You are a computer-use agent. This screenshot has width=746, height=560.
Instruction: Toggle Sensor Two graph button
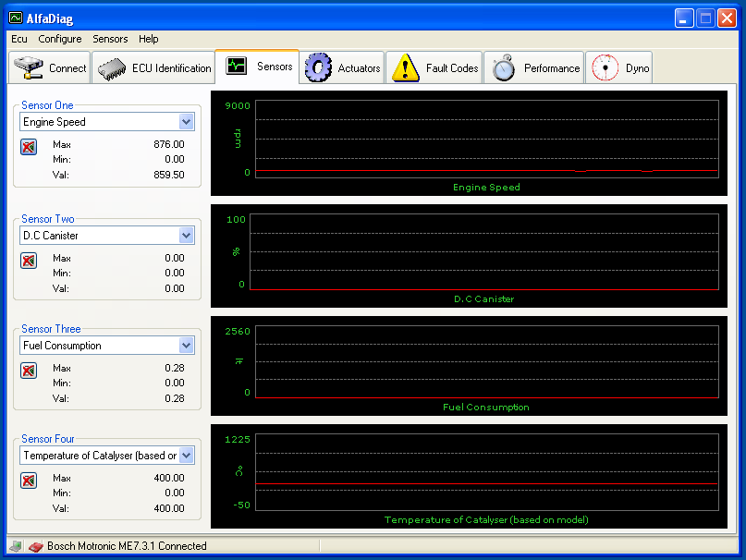coord(29,260)
